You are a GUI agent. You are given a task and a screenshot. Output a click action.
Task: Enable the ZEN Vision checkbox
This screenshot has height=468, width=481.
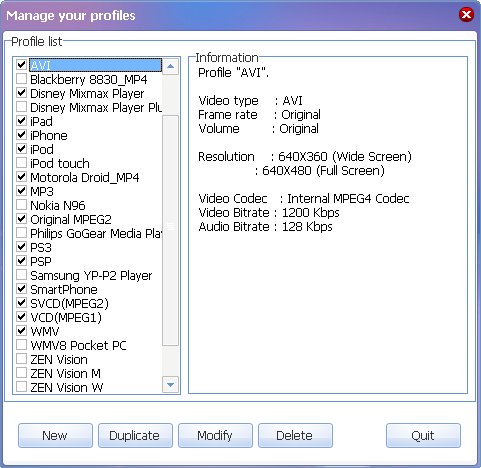[x=21, y=358]
